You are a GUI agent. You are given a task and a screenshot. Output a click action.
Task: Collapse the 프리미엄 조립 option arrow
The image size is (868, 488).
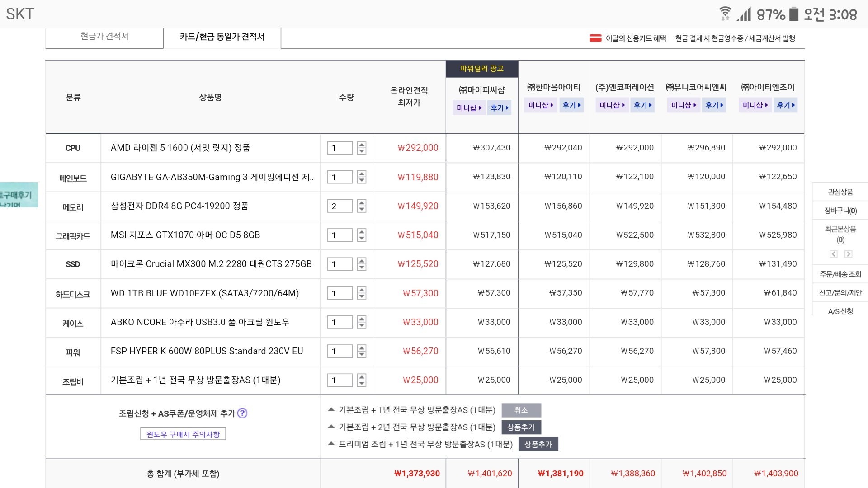331,444
